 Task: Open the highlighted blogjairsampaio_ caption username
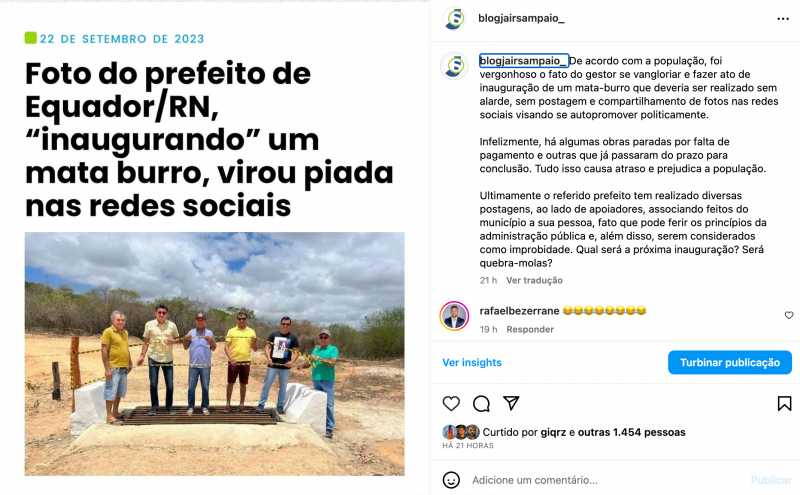[523, 61]
